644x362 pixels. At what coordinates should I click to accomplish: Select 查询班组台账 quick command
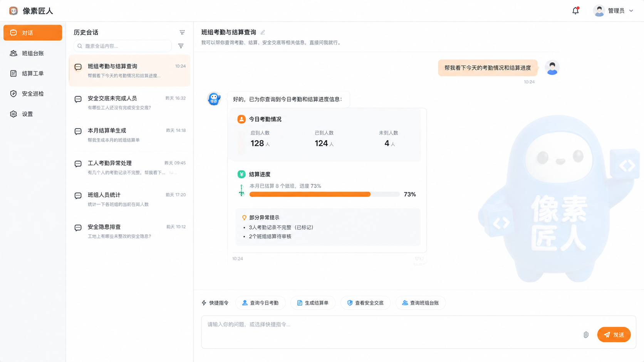[x=421, y=303]
